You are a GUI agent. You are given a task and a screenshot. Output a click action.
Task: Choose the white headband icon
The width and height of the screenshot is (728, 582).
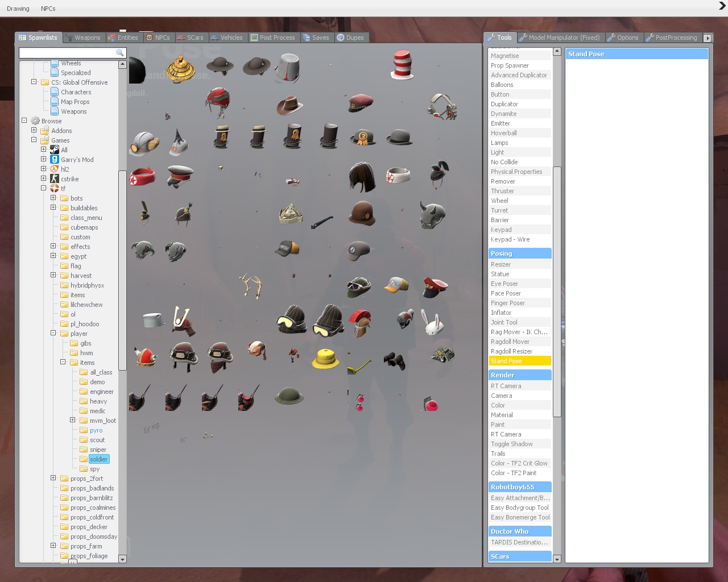(398, 174)
